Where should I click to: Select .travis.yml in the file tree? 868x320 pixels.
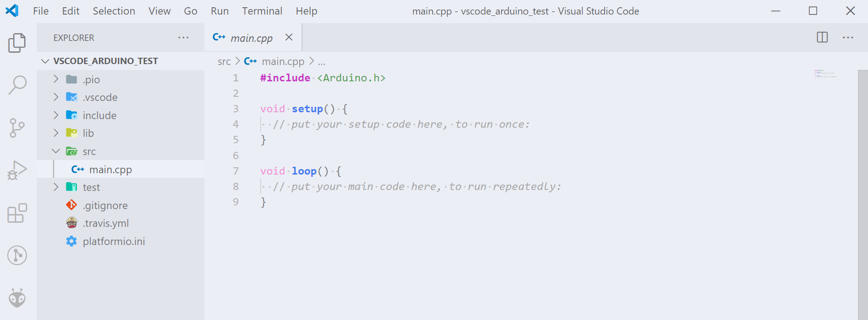point(121,223)
